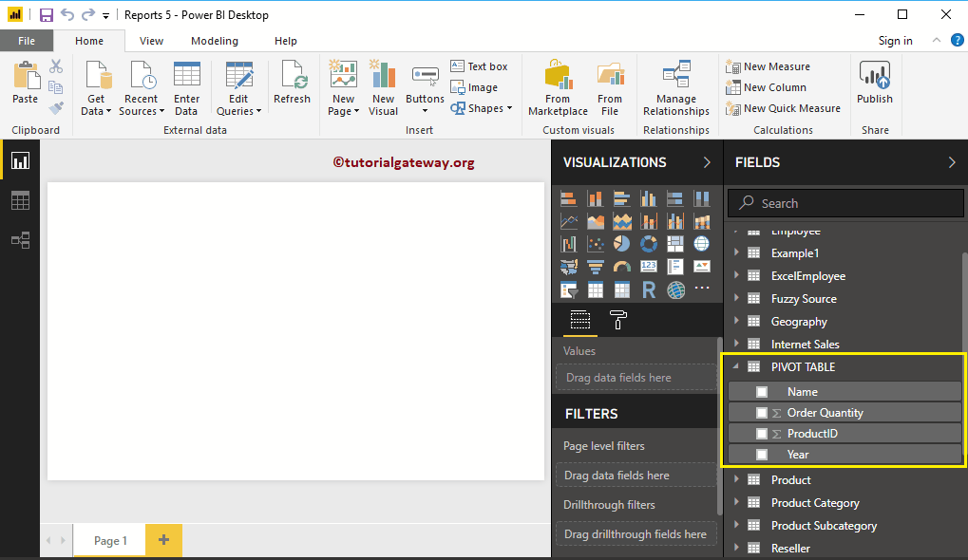Image resolution: width=968 pixels, height=560 pixels.
Task: Open the Shapes dropdown
Action: click(483, 108)
